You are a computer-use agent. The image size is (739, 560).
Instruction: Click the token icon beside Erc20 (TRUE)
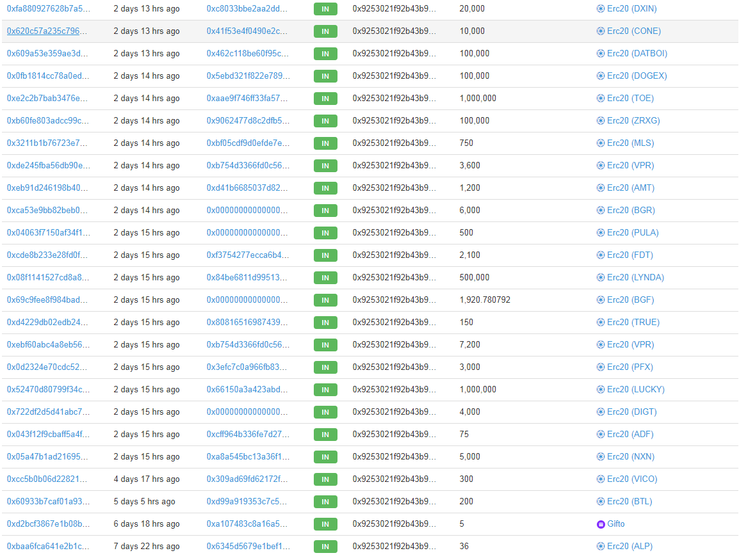601,322
